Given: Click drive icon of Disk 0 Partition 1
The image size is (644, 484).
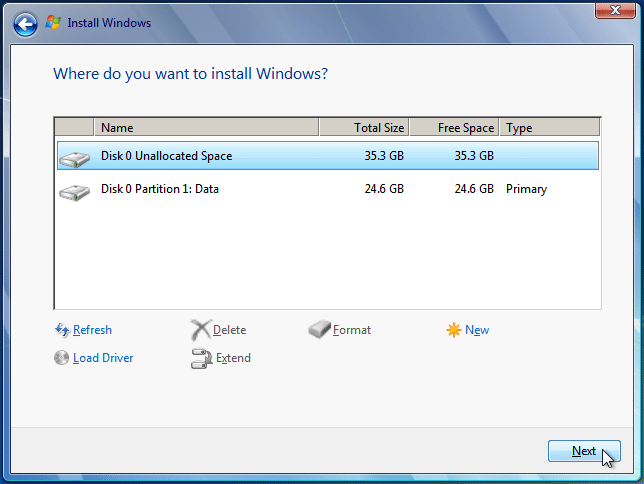Looking at the screenshot, I should pyautogui.click(x=74, y=192).
